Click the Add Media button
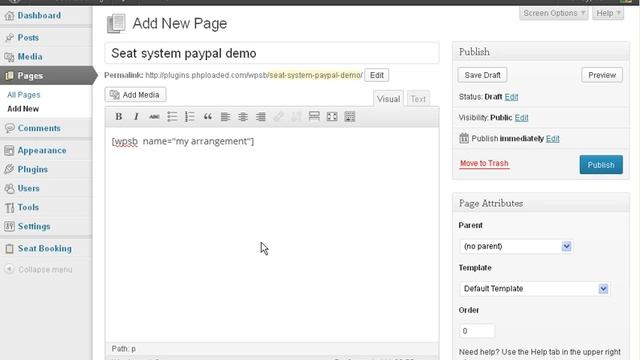This screenshot has height=360, width=640. point(136,95)
